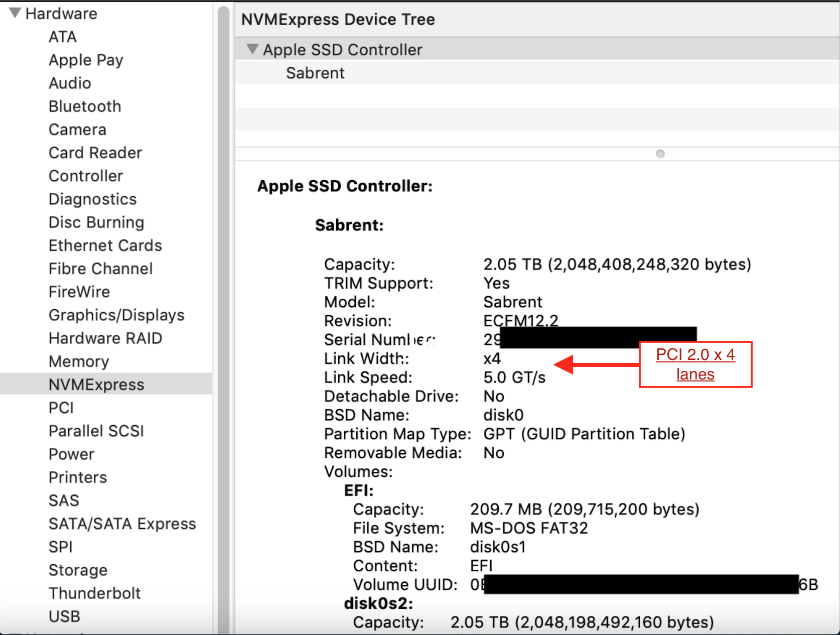This screenshot has height=635, width=840.
Task: Click the TRIM Support value Yes
Action: click(496, 283)
